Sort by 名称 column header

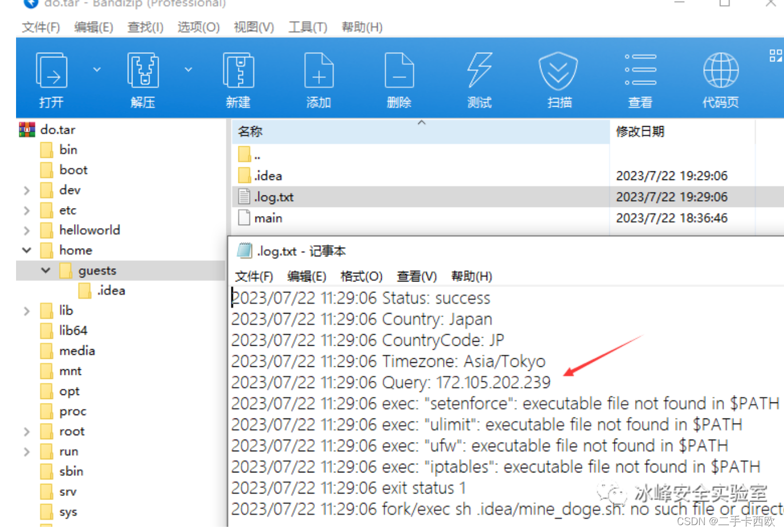point(421,131)
